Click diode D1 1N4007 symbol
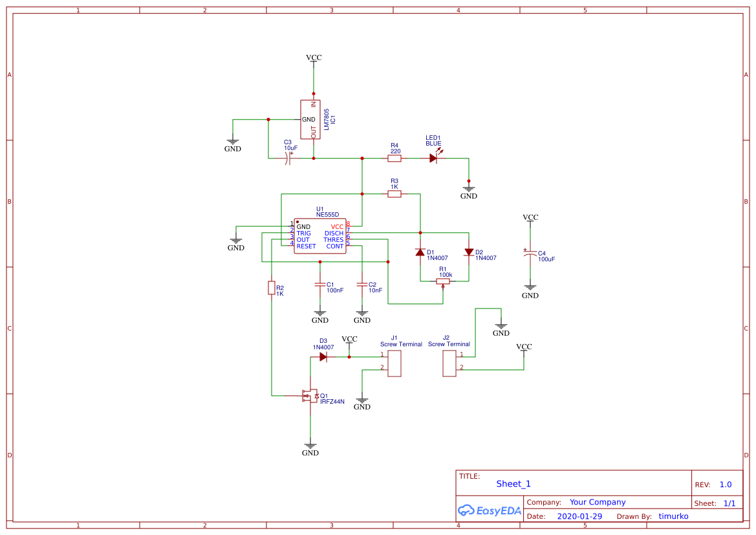This screenshot has height=535, width=756. click(419, 252)
